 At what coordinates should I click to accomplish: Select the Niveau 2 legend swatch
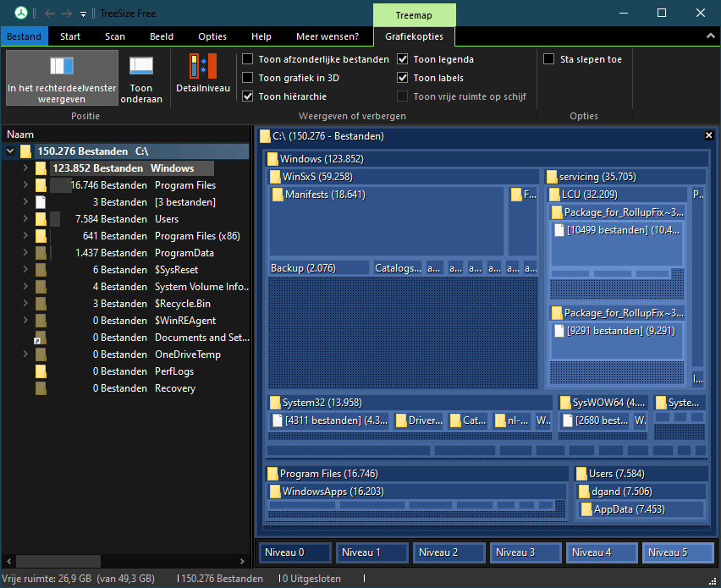point(449,552)
